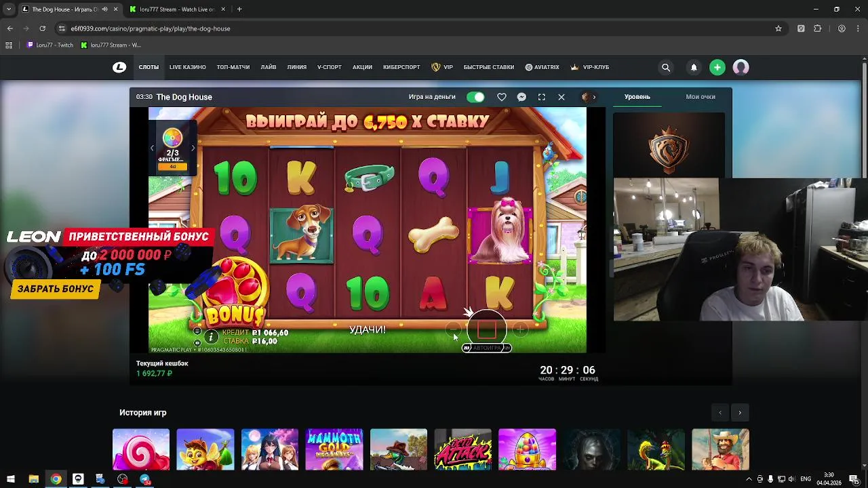Open the bee game thumbnail in history
Viewport: 868px width, 488px height.
(205, 449)
